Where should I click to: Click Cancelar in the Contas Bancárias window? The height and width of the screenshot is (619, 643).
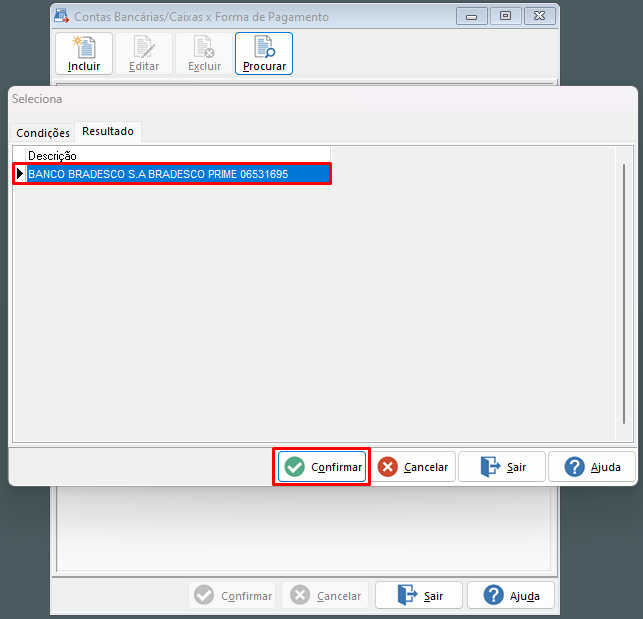click(325, 595)
